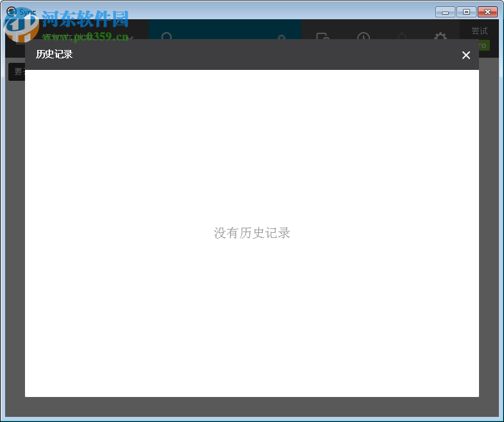Click the 尝试 try Pro label
504x422 pixels.
click(x=479, y=31)
